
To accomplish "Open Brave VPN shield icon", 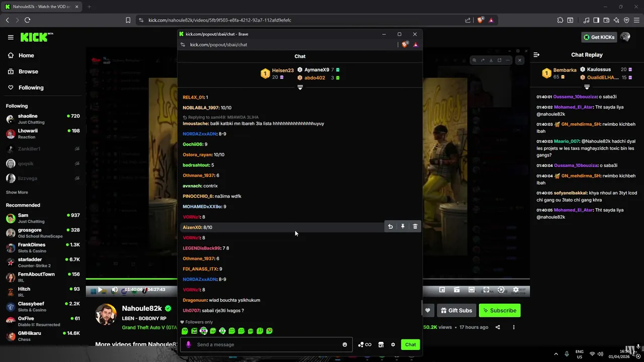I will coord(626,20).
